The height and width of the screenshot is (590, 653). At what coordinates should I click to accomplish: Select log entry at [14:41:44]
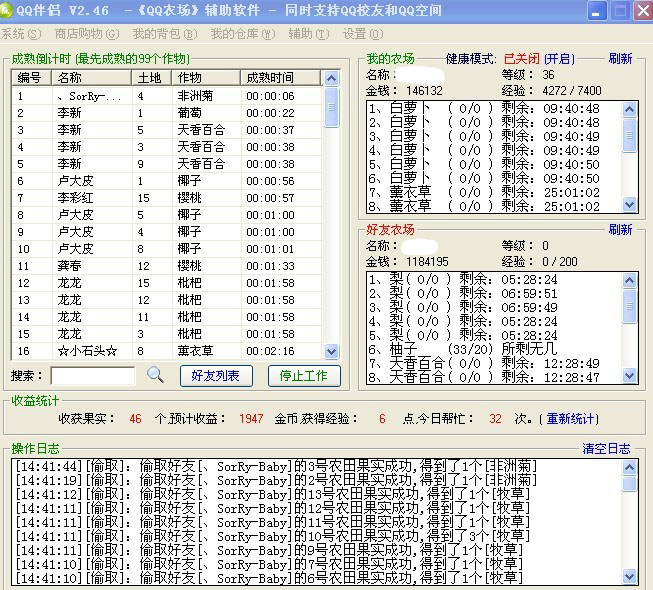click(317, 466)
